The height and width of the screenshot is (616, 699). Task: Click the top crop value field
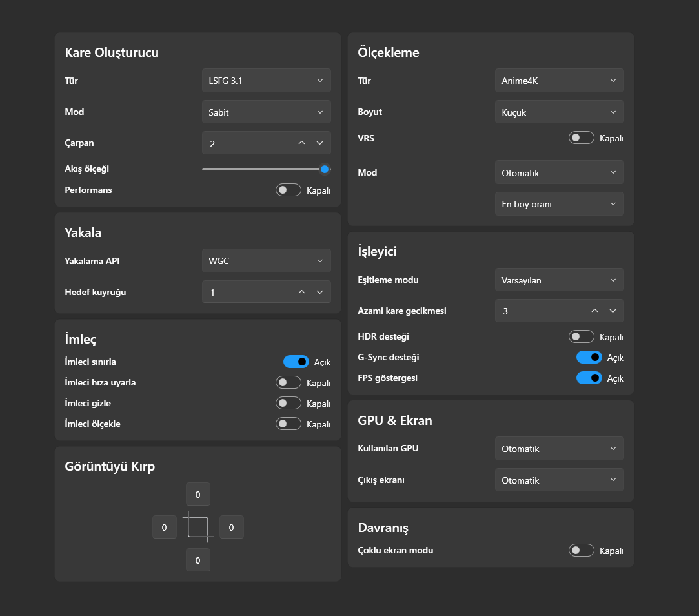[198, 495]
